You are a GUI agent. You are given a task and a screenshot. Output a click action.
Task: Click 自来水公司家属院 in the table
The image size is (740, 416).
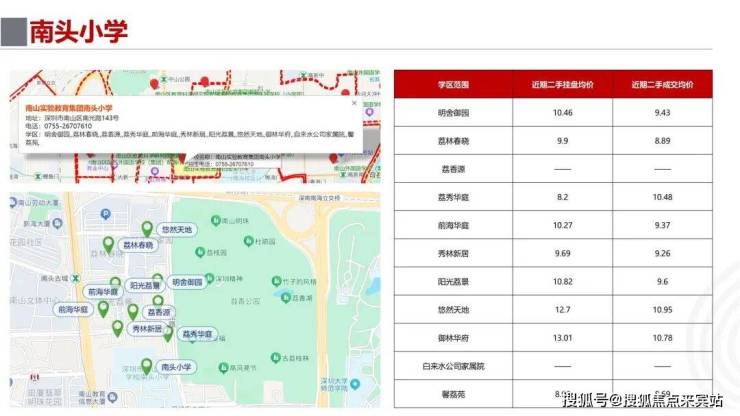pyautogui.click(x=453, y=366)
